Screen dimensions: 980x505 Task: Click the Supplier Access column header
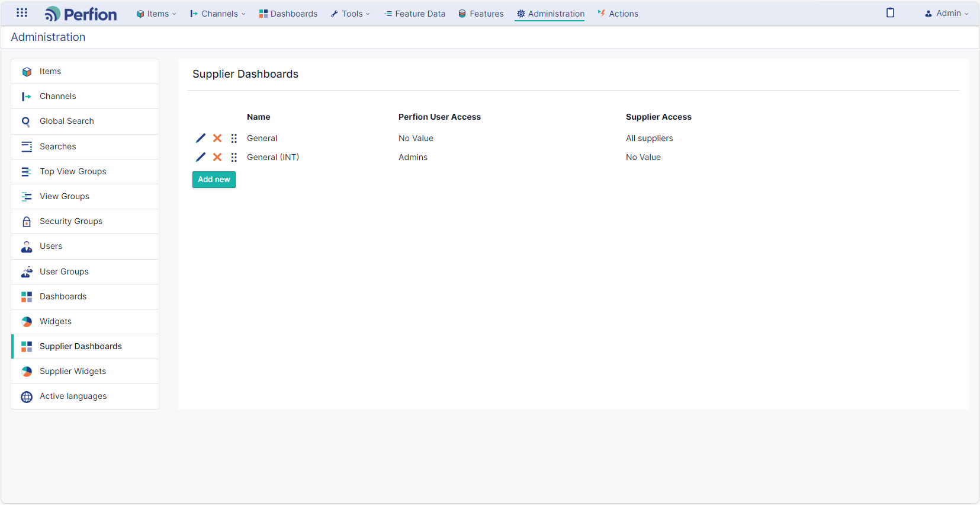pyautogui.click(x=658, y=117)
